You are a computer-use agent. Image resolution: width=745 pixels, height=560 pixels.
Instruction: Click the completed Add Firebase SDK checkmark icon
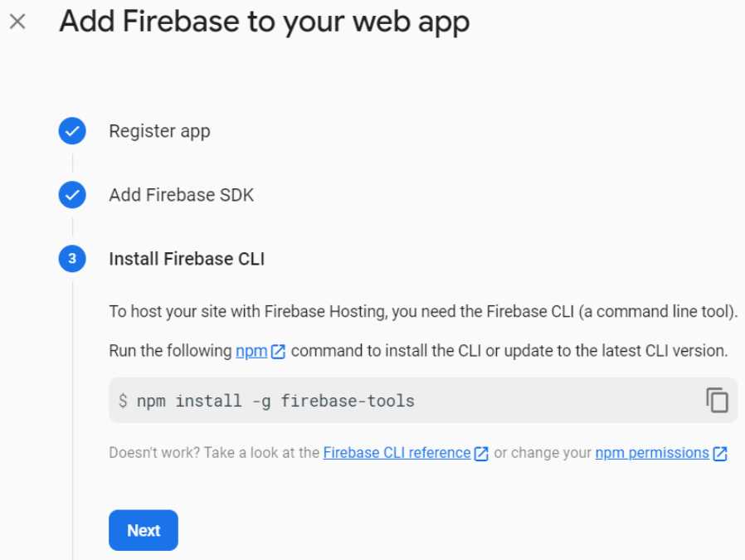71,194
